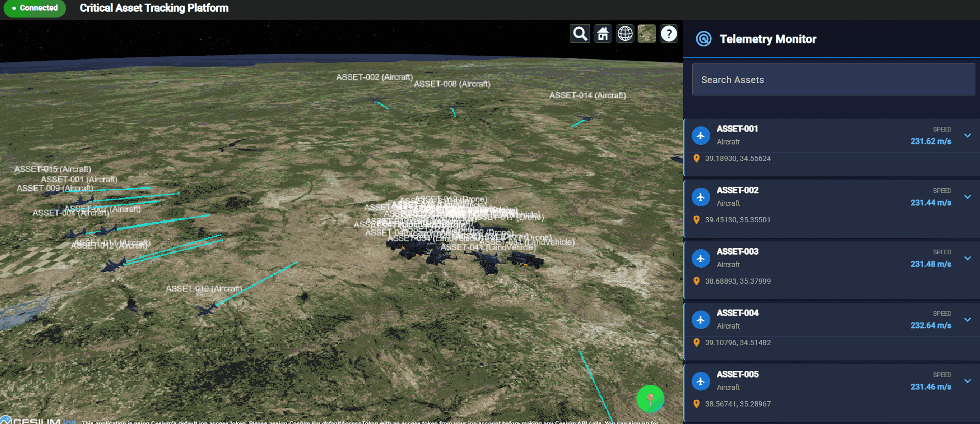Open the navigation help button
The width and height of the screenshot is (980, 424).
click(669, 34)
